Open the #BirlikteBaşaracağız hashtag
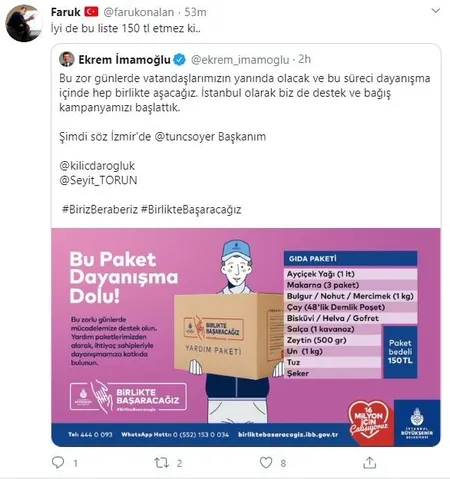The width and height of the screenshot is (450, 479). (x=191, y=209)
